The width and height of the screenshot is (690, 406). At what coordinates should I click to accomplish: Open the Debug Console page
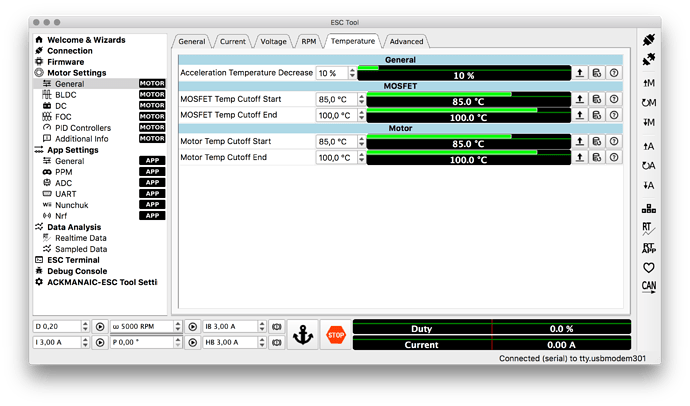77,271
